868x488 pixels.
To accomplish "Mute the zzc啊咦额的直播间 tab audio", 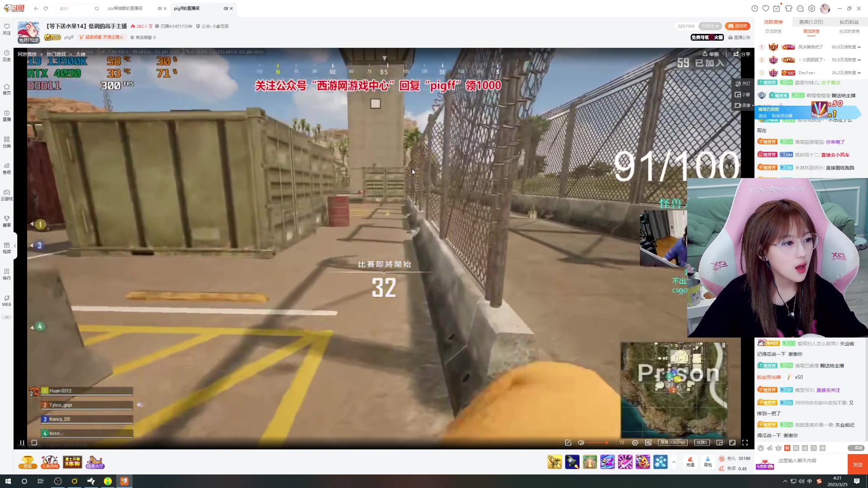I will pos(159,8).
